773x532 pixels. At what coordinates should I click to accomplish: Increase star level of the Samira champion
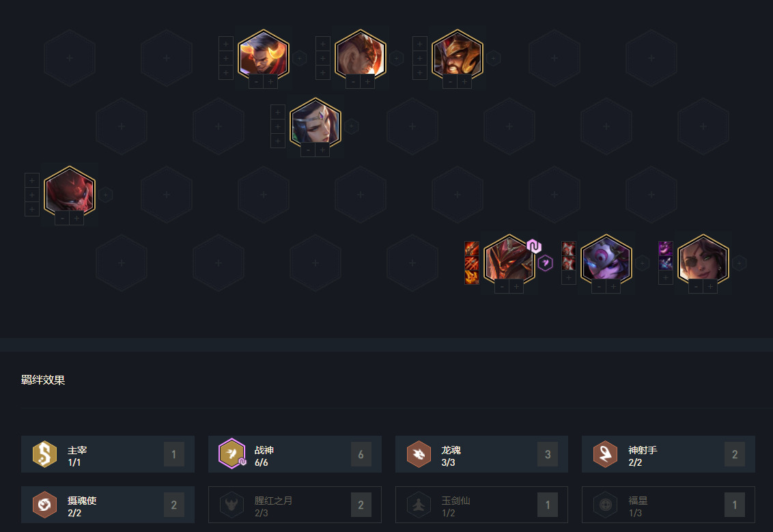click(x=710, y=286)
